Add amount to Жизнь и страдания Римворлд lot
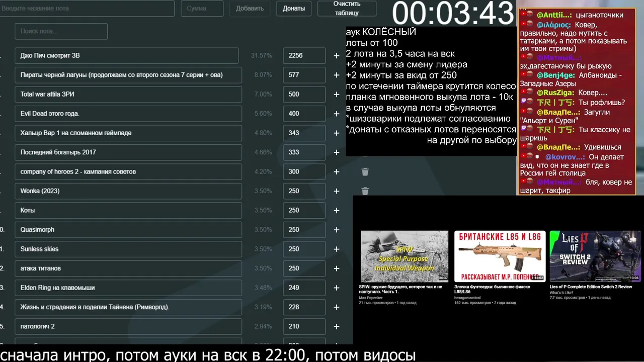The width and height of the screenshot is (644, 362). coord(337,307)
